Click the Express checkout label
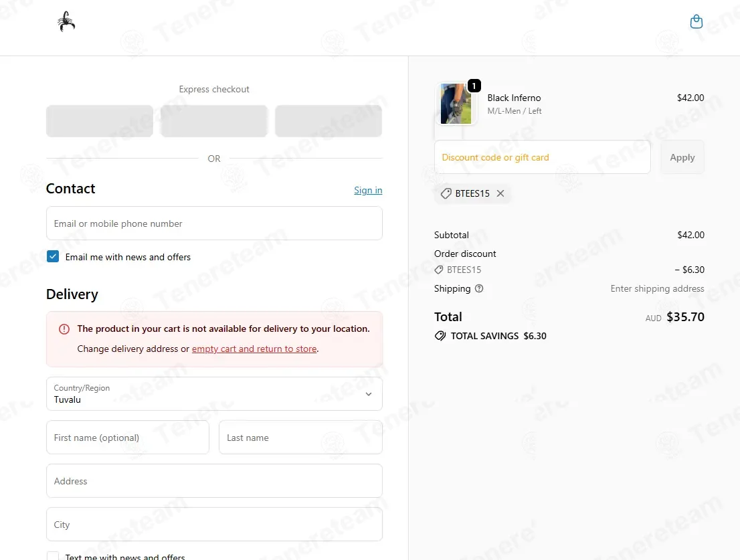740x560 pixels. pos(214,89)
